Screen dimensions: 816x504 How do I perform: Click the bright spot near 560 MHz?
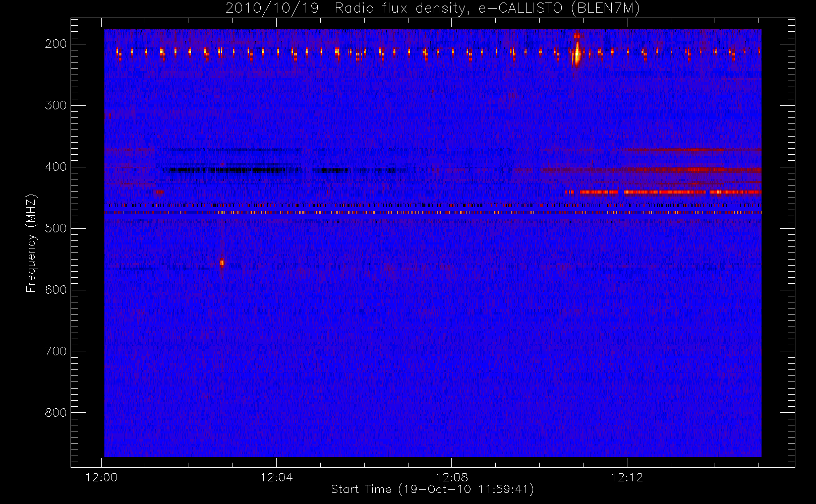click(x=222, y=263)
